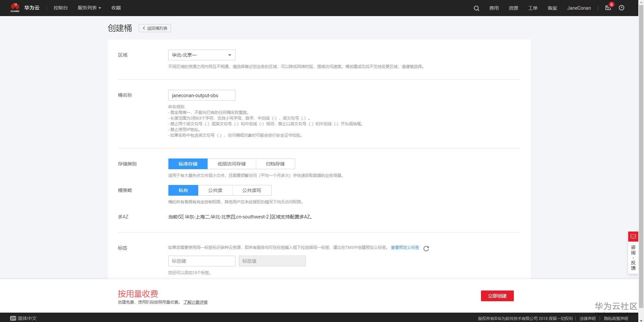Open 了解计费详情 link

tap(195, 302)
